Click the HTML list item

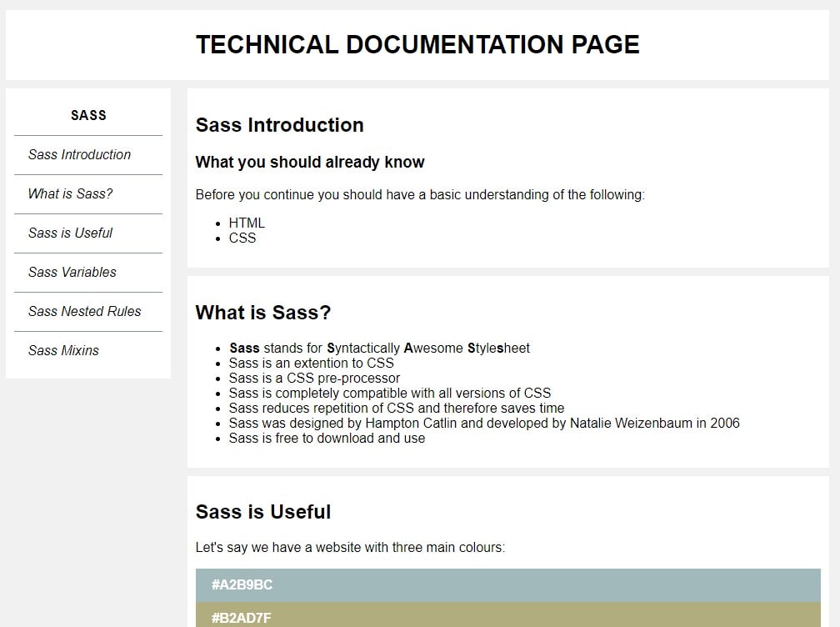(x=247, y=223)
